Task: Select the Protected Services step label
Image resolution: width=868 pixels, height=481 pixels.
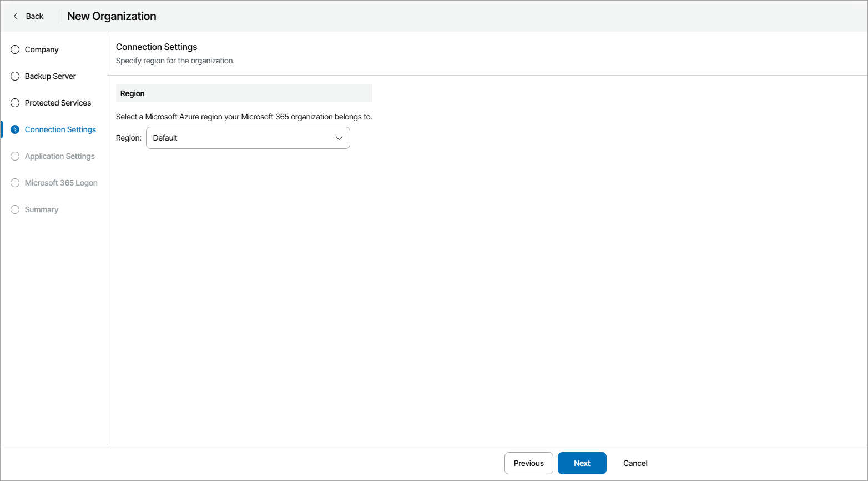Action: (x=58, y=103)
